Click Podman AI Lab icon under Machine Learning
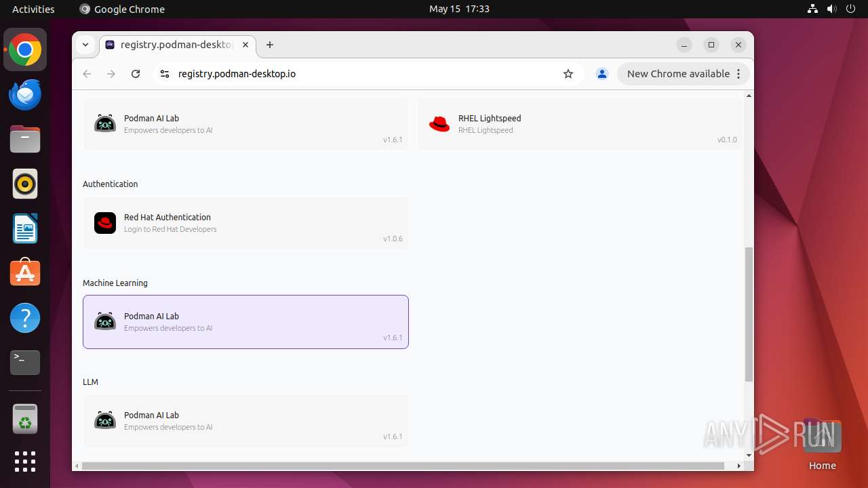Screen dimensions: 868x488 click(x=105, y=321)
